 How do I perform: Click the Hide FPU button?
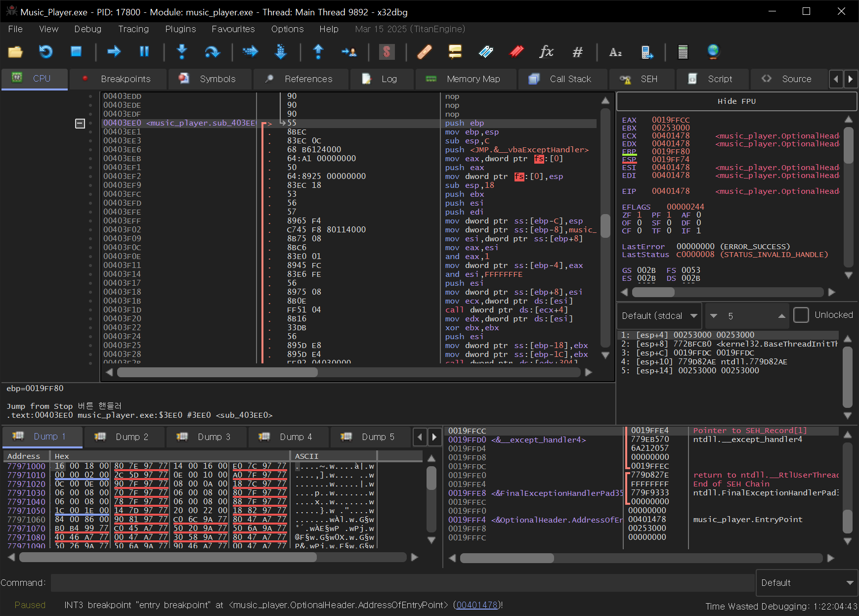click(736, 101)
